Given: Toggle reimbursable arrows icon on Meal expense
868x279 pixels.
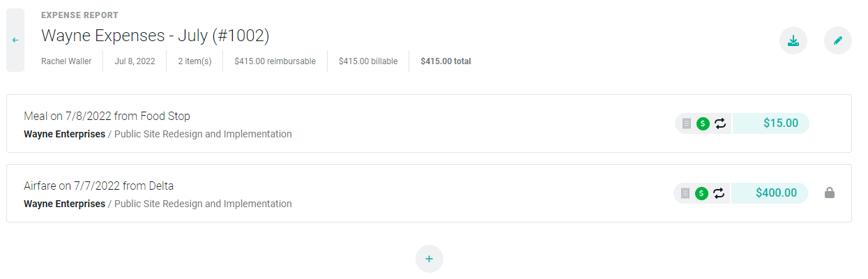Looking at the screenshot, I should point(720,123).
